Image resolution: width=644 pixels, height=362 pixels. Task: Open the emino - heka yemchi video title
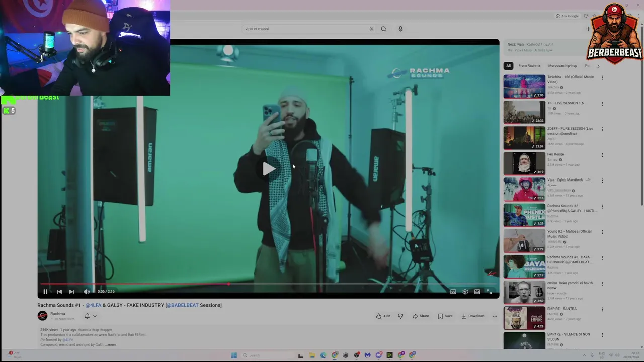pyautogui.click(x=570, y=285)
